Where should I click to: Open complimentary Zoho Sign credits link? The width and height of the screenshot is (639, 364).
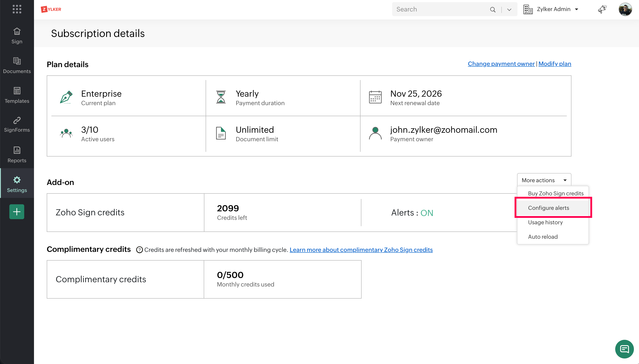[x=361, y=250]
